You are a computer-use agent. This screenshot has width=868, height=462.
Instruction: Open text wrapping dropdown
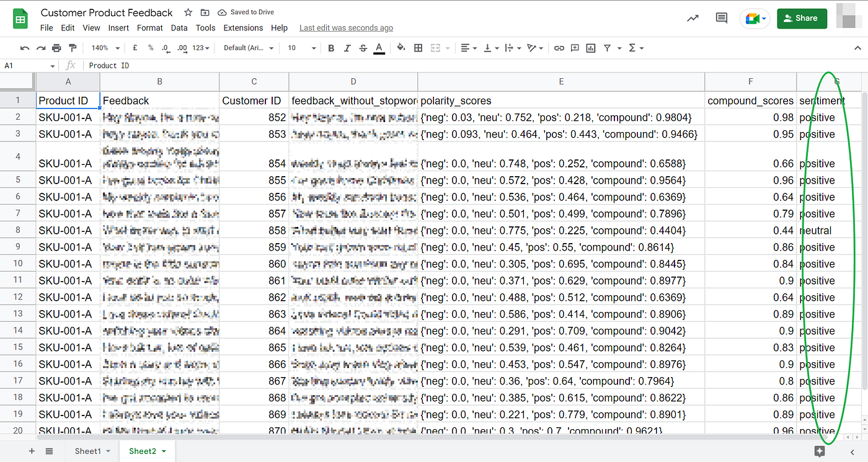[x=512, y=48]
